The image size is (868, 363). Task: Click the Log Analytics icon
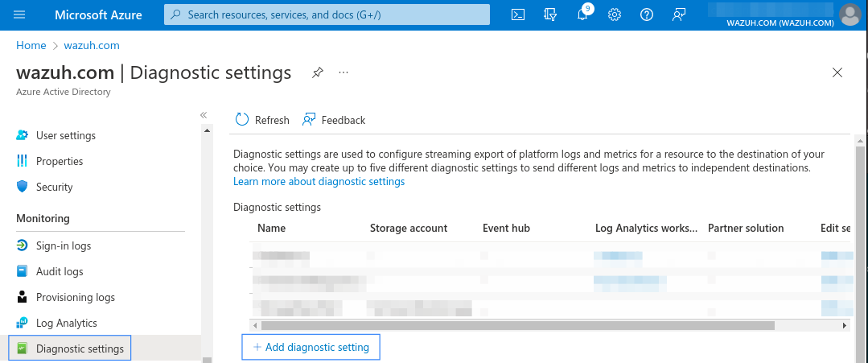(23, 323)
